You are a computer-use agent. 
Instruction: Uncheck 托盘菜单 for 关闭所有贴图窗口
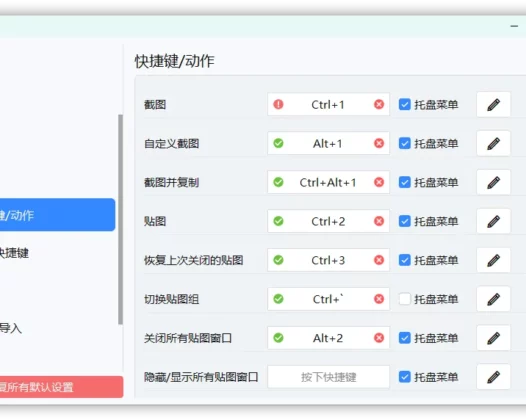point(405,338)
